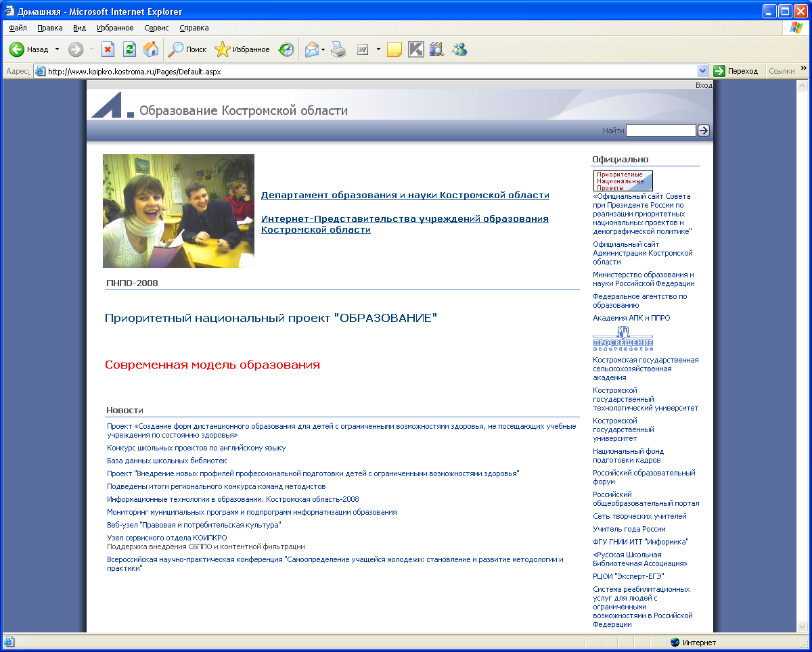Viewport: 812px width, 652px height.
Task: Click the yellow note Discuss icon
Action: point(394,49)
